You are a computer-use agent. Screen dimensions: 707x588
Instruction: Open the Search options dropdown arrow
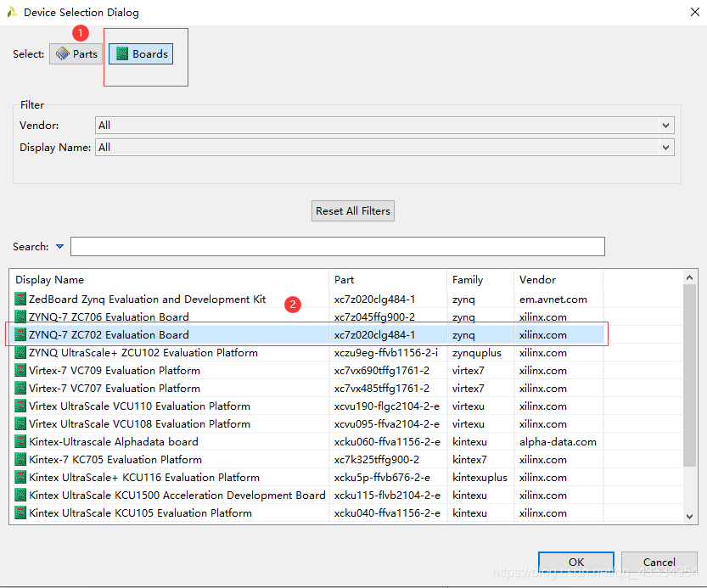(59, 247)
